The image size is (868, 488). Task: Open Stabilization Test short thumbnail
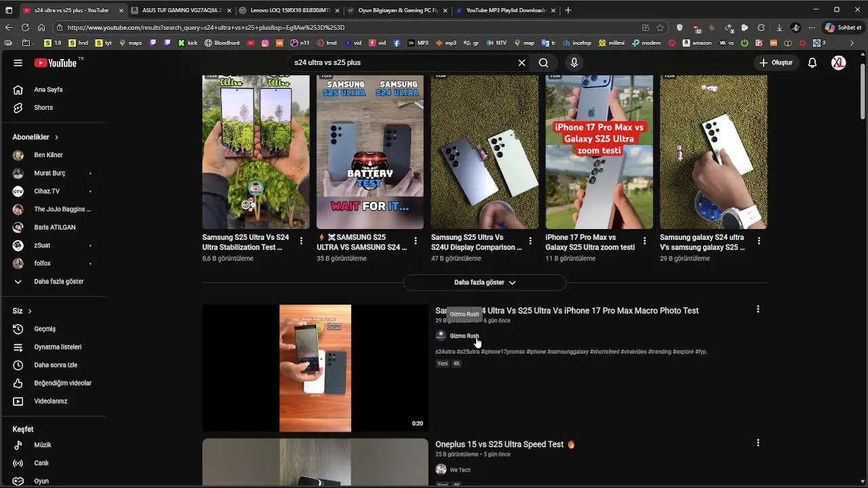click(256, 152)
